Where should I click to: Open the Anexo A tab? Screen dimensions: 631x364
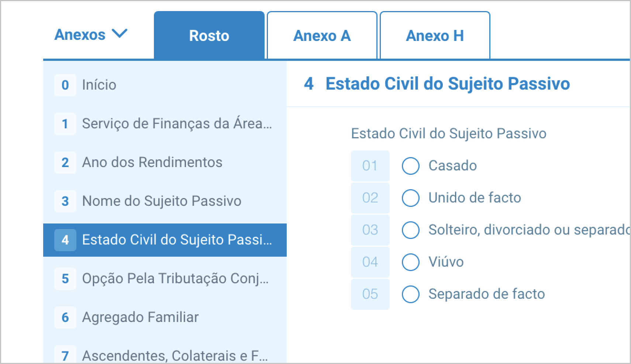point(322,36)
